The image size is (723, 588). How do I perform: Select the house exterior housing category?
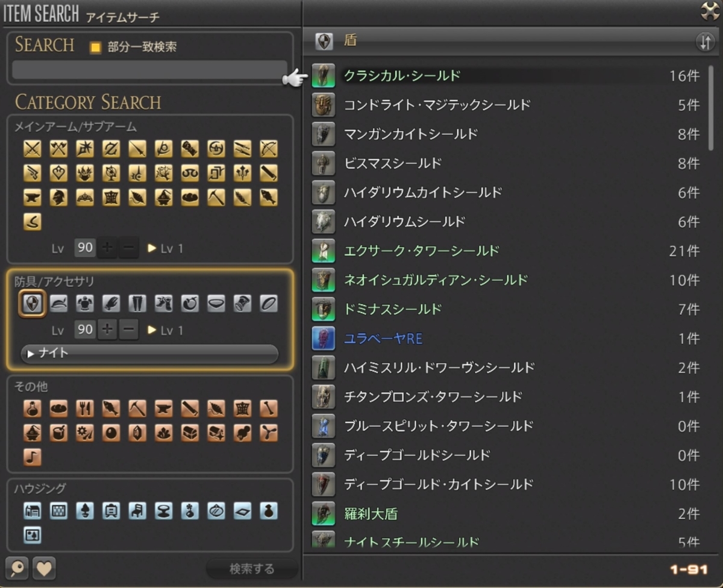point(32,511)
